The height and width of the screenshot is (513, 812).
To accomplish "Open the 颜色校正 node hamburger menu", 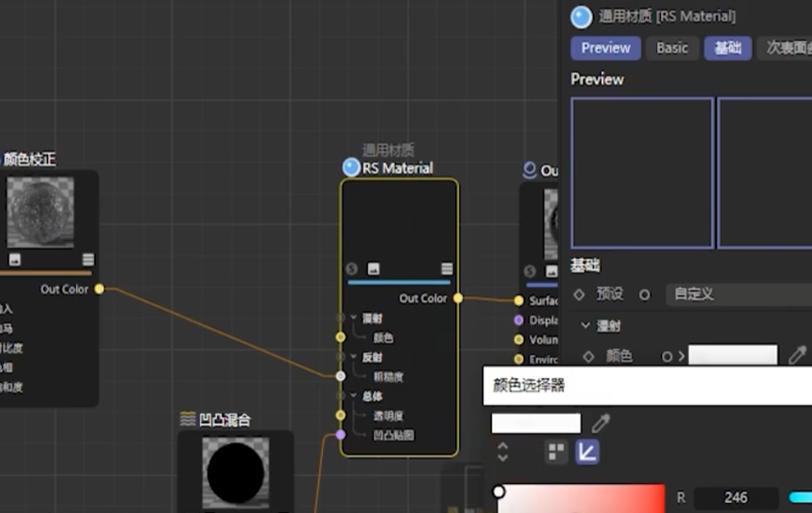I will click(x=88, y=259).
